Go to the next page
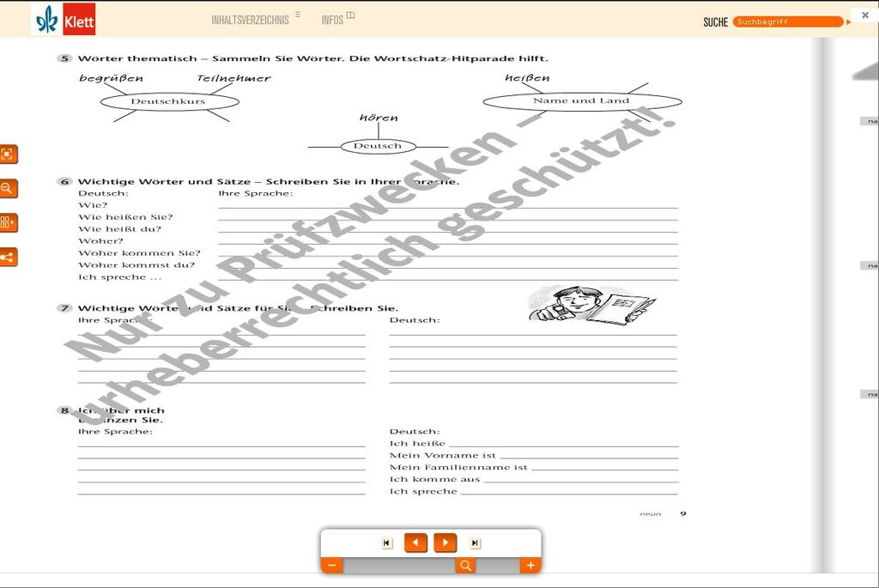The image size is (879, 588). click(445, 543)
